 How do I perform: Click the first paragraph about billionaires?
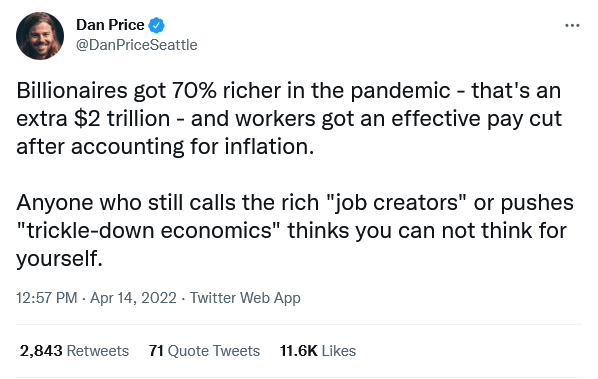[289, 119]
